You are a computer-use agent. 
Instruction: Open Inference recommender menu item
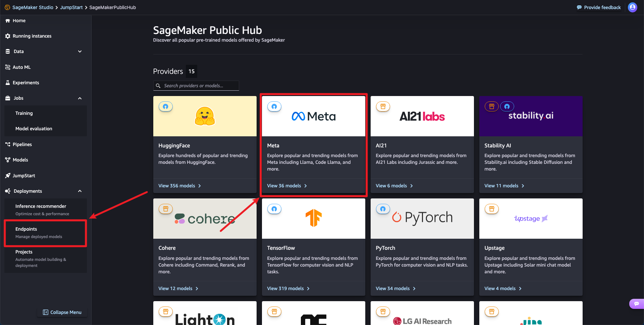pyautogui.click(x=46, y=210)
